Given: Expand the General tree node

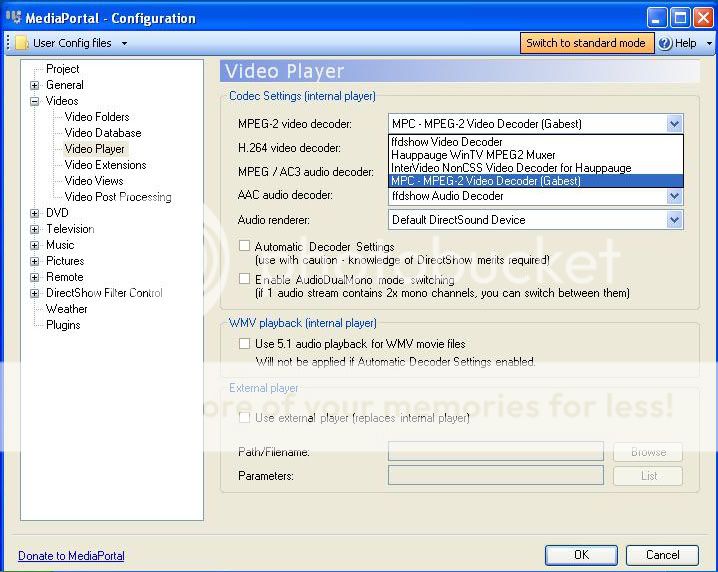Looking at the screenshot, I should click(x=35, y=85).
